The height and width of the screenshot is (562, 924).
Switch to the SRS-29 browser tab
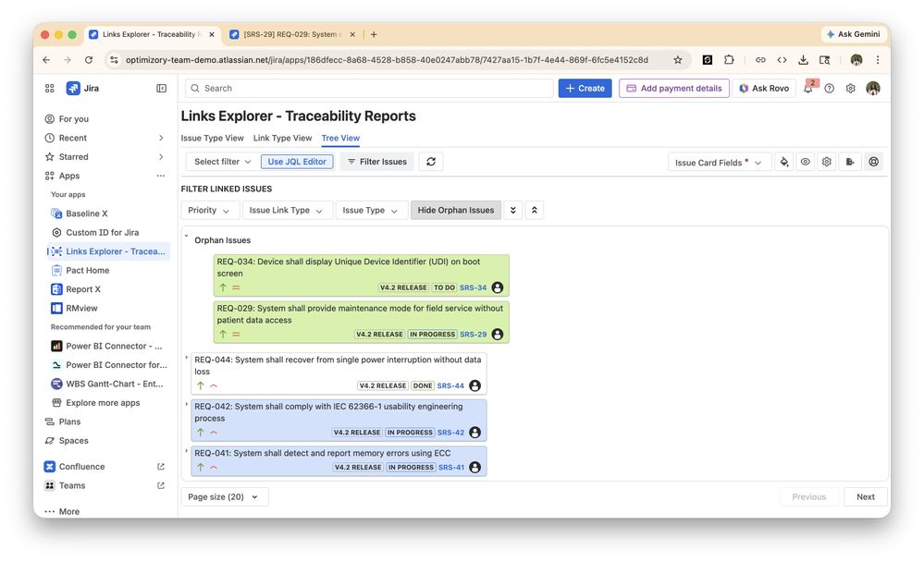point(292,34)
